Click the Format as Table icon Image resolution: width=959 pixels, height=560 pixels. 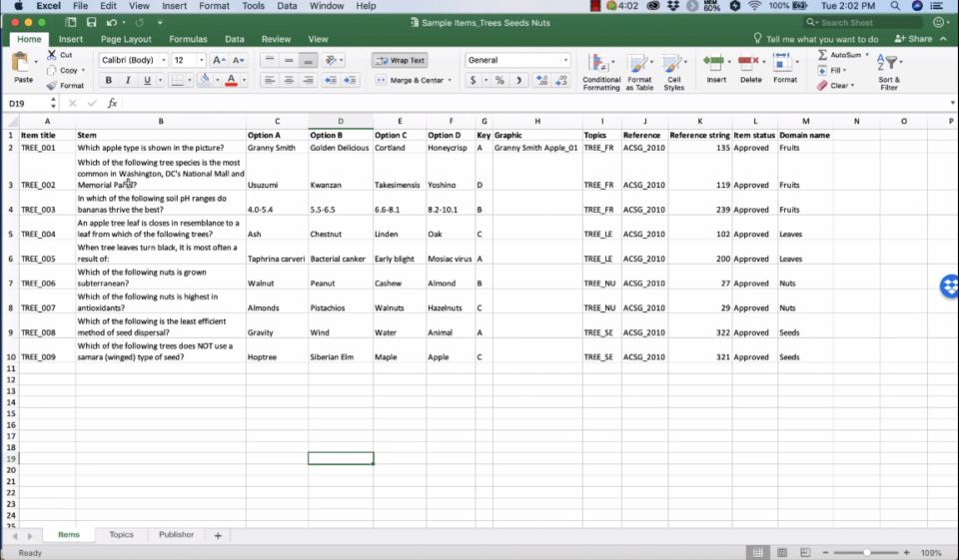pos(639,65)
